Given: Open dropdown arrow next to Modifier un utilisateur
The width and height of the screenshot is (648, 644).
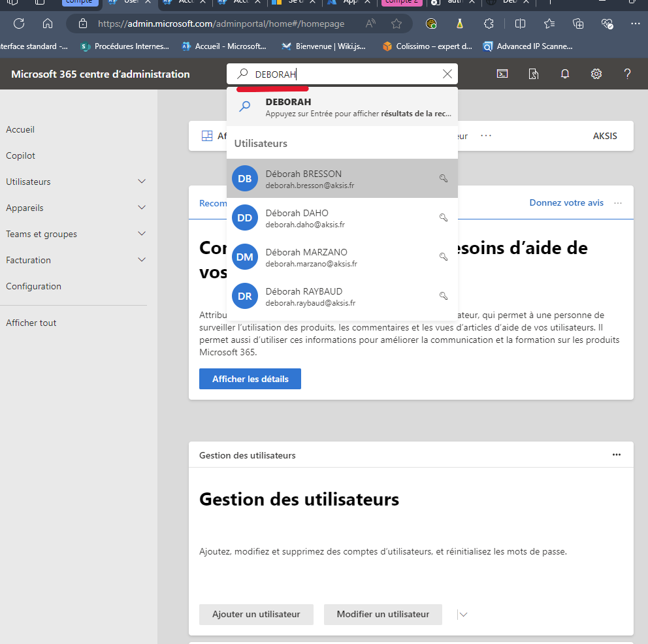Looking at the screenshot, I should (463, 615).
